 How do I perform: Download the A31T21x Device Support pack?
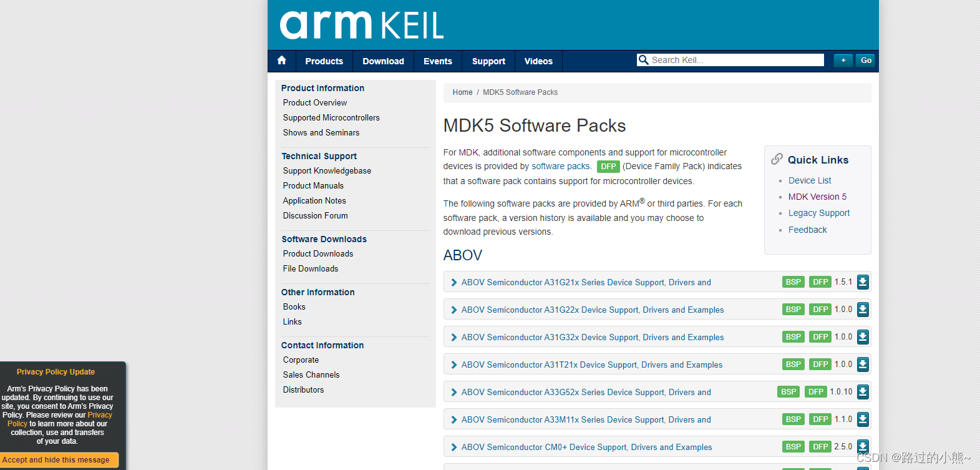tap(863, 365)
